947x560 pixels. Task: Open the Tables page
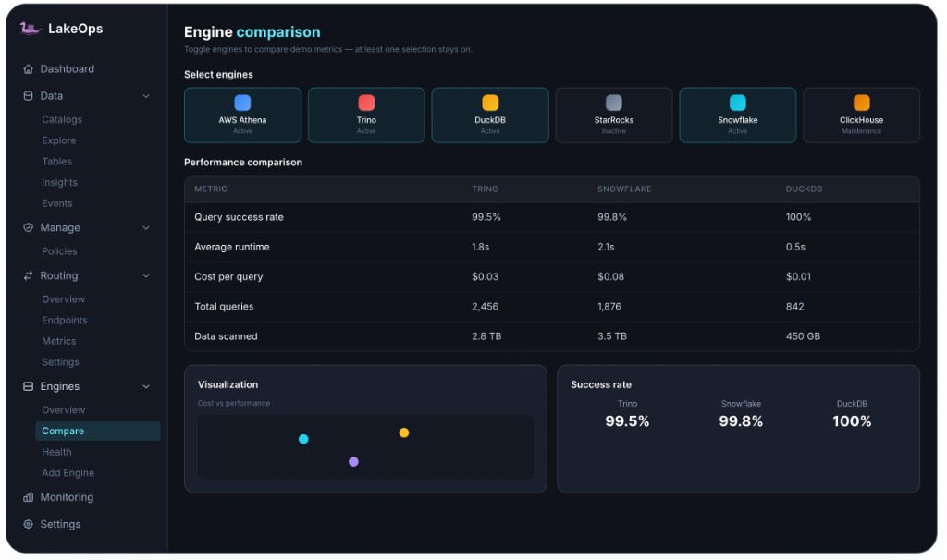click(x=56, y=161)
